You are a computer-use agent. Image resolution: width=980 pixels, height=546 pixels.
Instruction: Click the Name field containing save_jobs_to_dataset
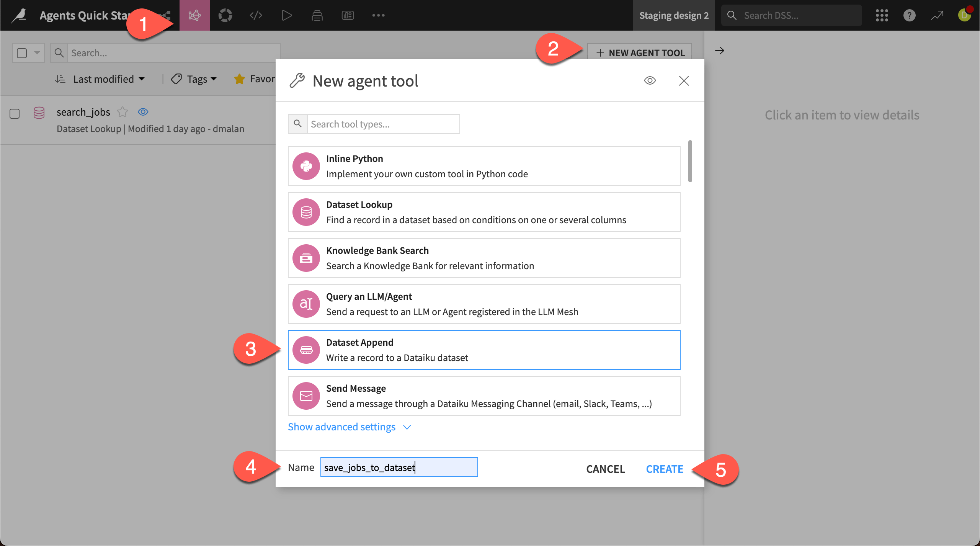tap(399, 467)
